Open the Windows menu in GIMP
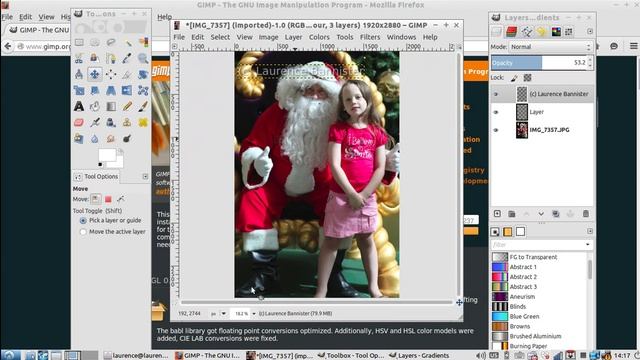 (401, 37)
